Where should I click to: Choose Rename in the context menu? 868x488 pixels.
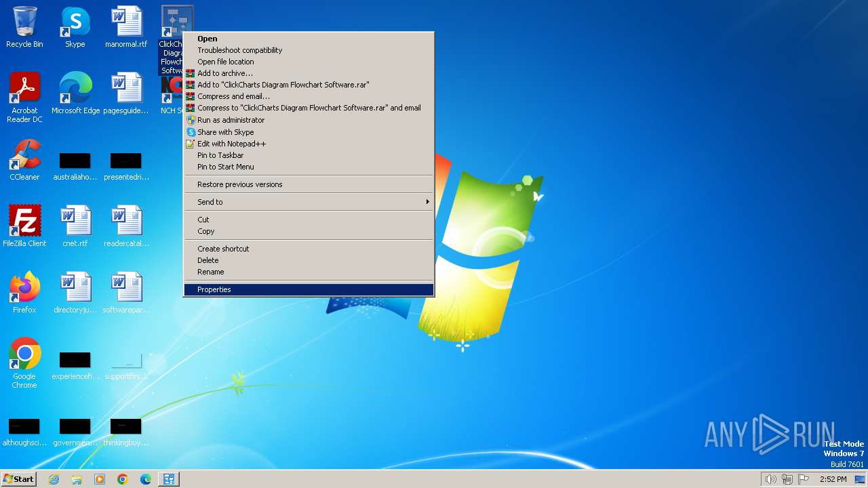click(309, 272)
